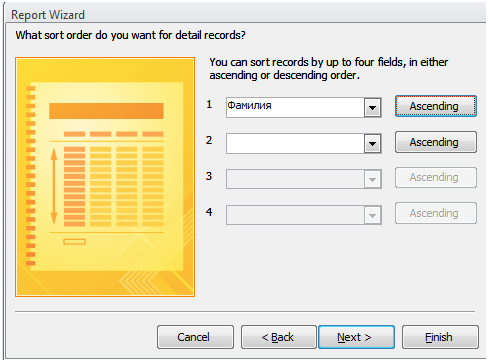Toggle the Ascending button for field 3
488x362 pixels.
[436, 177]
